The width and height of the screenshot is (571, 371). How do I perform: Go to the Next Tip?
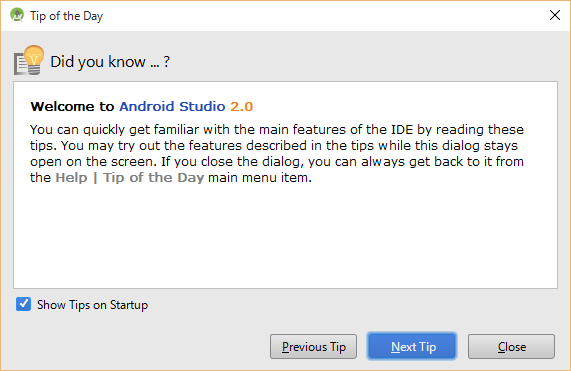[412, 346]
